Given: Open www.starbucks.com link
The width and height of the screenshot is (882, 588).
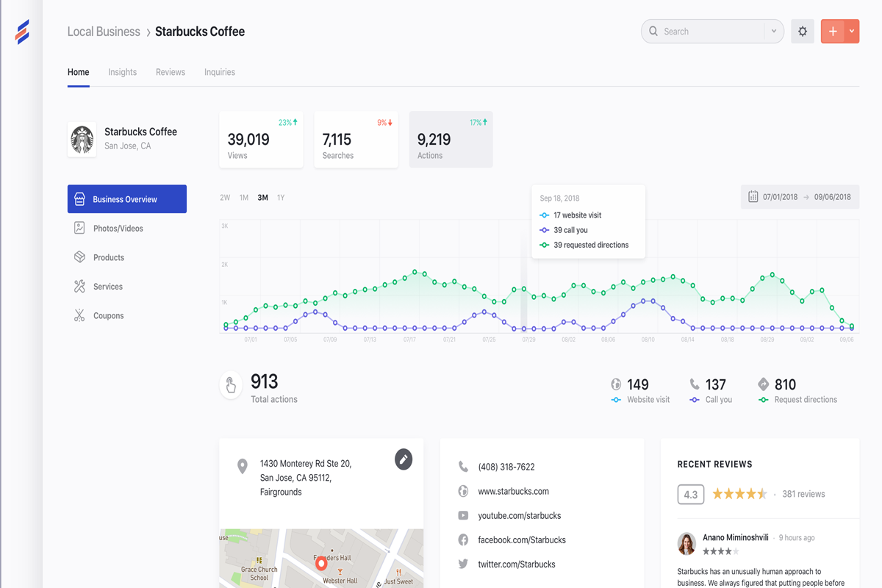Looking at the screenshot, I should 514,492.
